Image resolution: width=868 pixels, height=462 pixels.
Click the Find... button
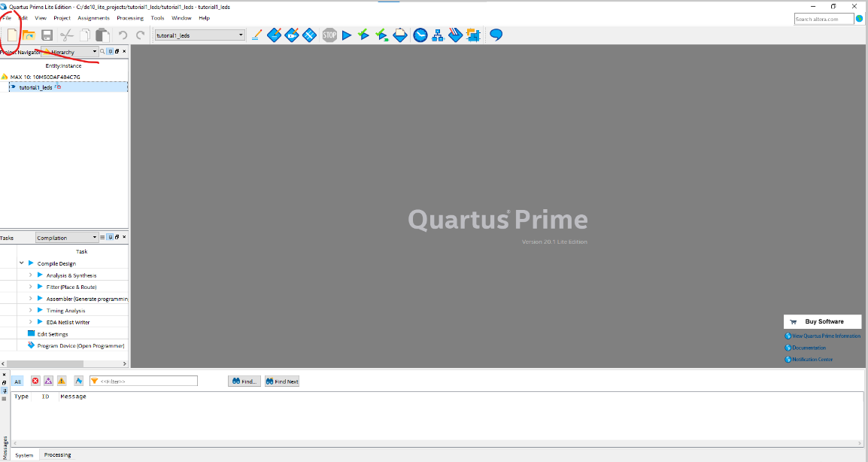(x=244, y=381)
